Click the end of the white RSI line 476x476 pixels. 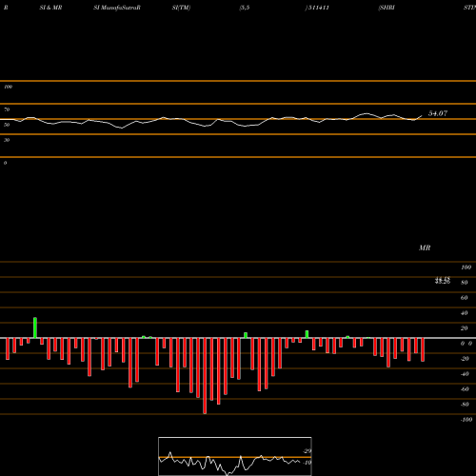(422, 116)
